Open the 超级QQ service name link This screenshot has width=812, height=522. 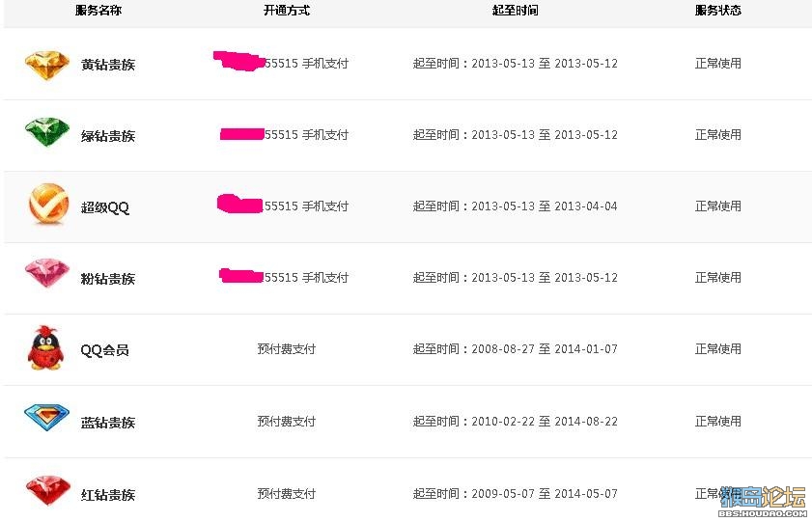pyautogui.click(x=104, y=207)
